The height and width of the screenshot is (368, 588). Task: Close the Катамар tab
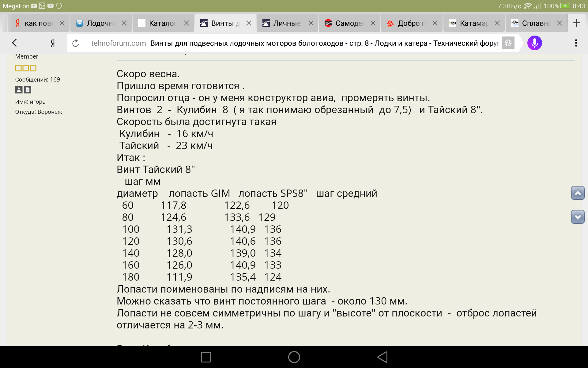coord(497,23)
